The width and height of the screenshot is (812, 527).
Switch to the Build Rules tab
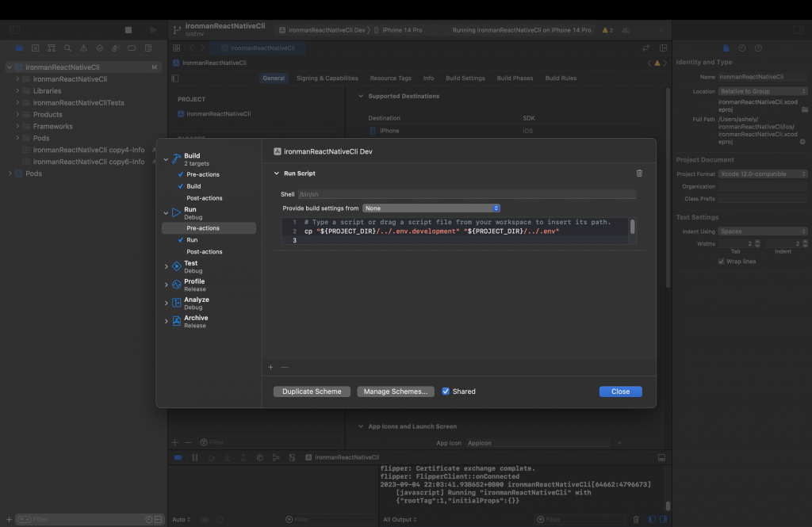click(561, 78)
